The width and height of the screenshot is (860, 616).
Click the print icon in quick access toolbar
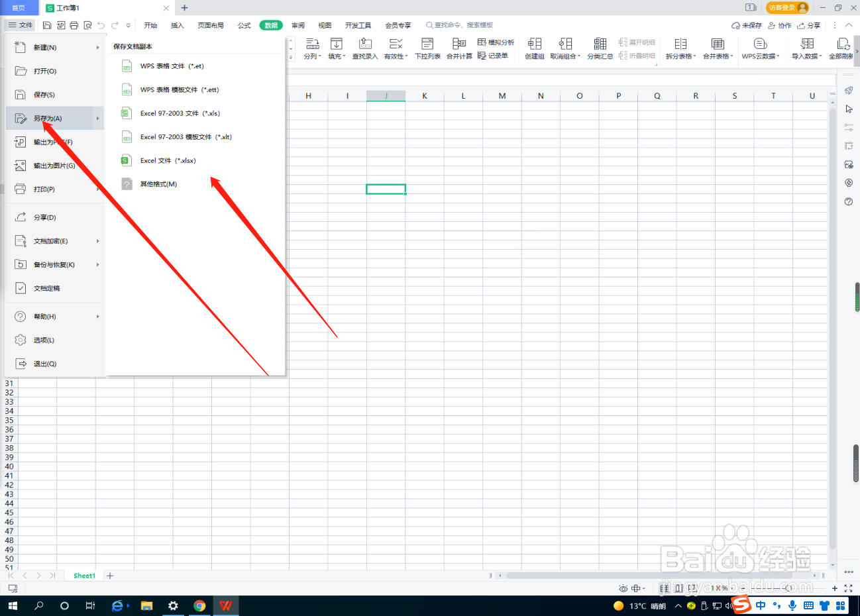[x=74, y=25]
